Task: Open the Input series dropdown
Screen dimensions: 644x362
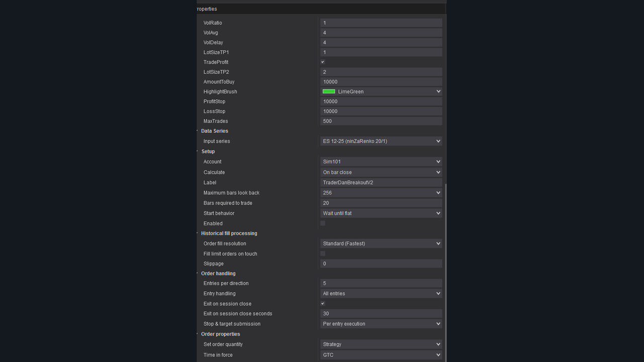Action: [437, 141]
